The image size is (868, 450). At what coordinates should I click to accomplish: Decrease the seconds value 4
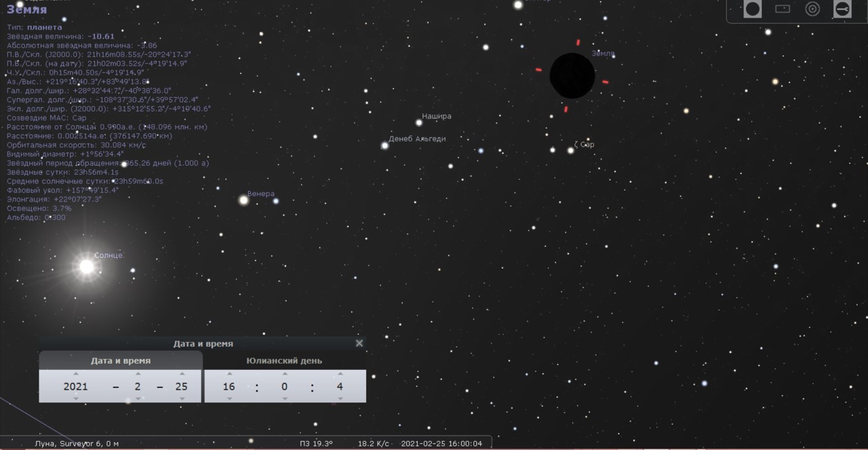pos(340,398)
